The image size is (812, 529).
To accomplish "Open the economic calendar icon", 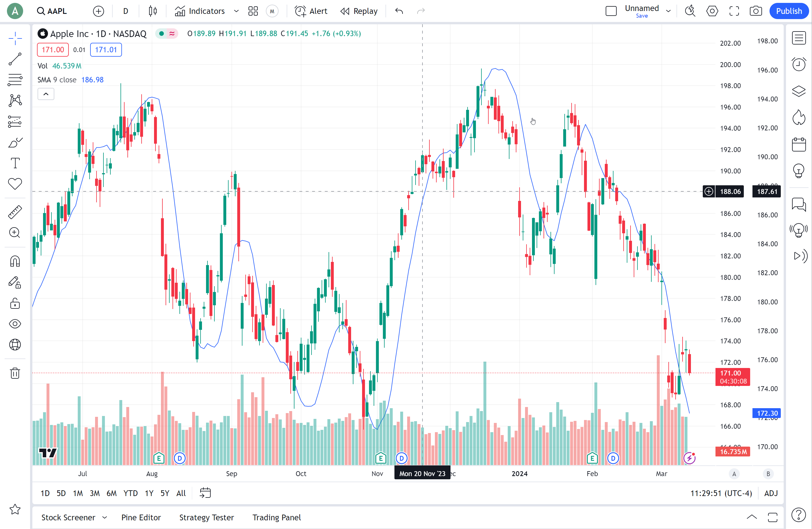I will 798,144.
